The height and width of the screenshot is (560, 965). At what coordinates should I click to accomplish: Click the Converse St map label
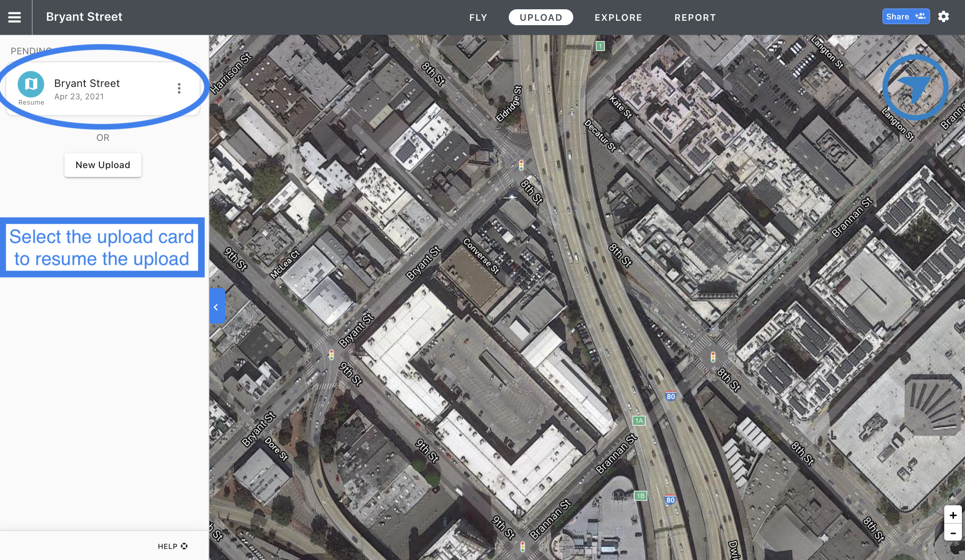tap(481, 256)
